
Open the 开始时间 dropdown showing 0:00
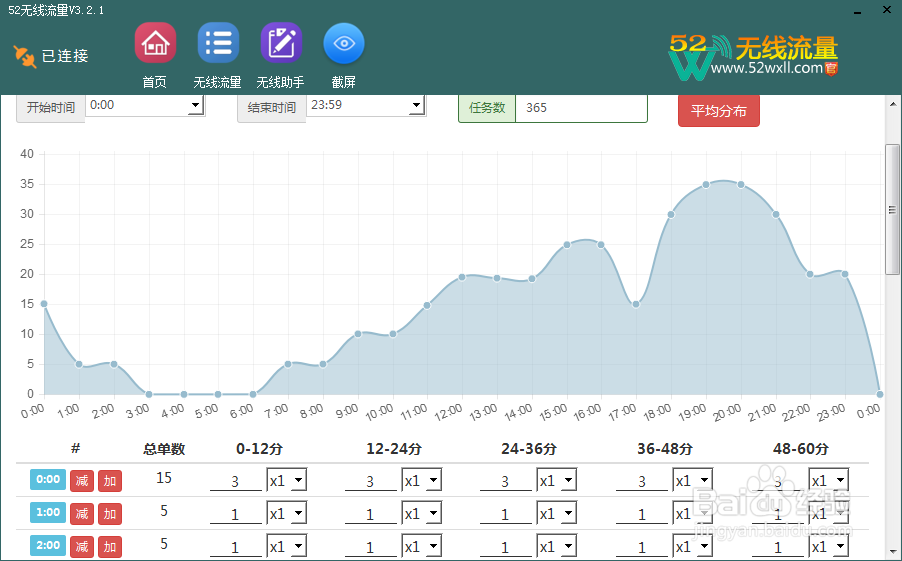[145, 105]
